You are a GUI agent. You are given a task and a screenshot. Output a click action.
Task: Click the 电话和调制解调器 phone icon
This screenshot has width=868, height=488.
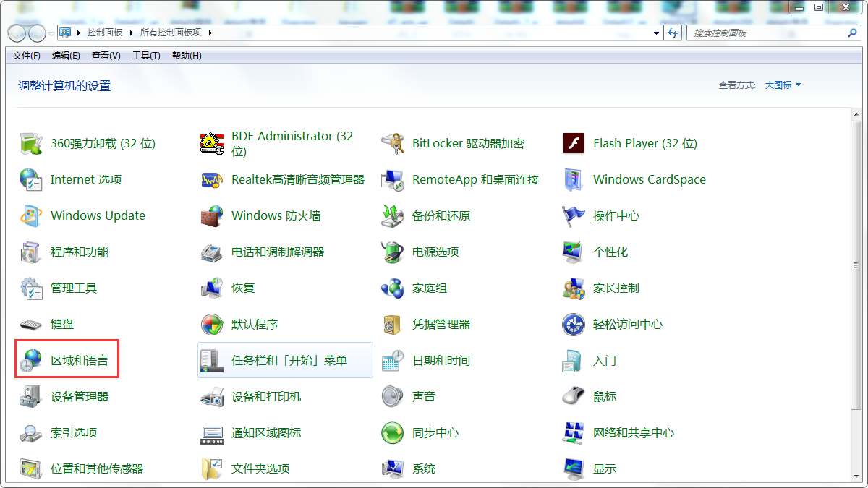(x=211, y=252)
